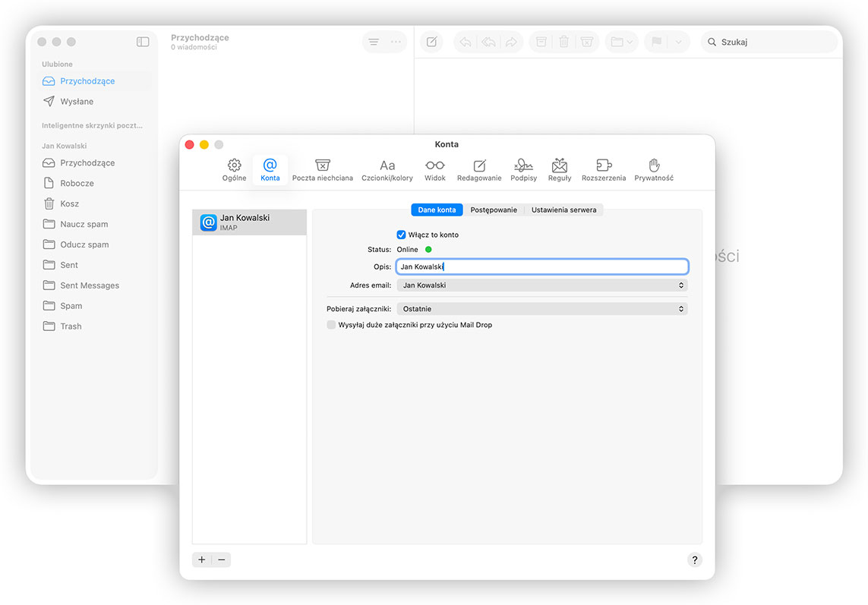This screenshot has width=868, height=605.
Task: Open Czcionki/kolory preferences
Action: pyautogui.click(x=387, y=169)
